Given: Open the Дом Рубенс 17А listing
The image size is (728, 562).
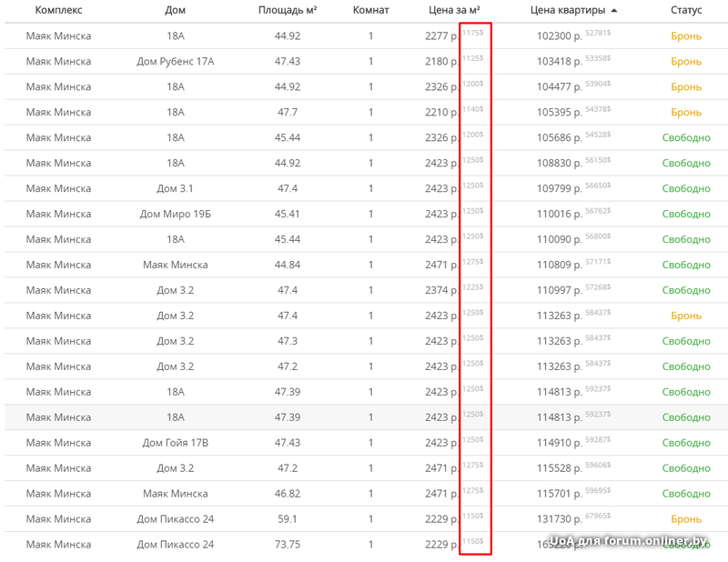Looking at the screenshot, I should tap(175, 62).
